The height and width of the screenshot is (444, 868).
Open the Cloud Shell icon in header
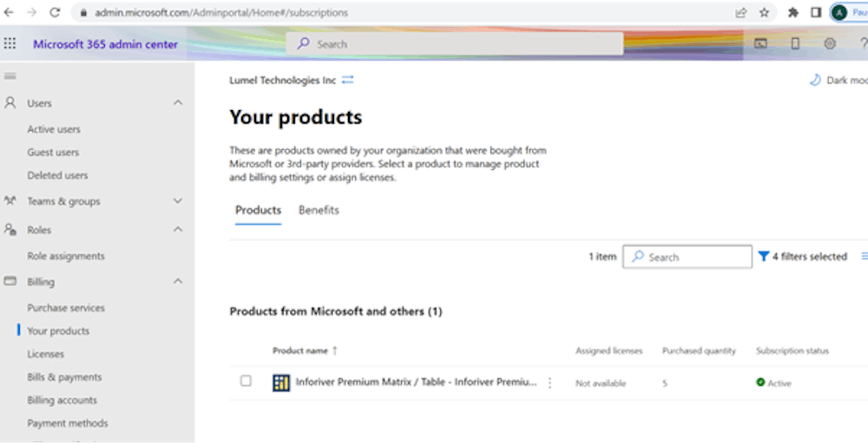pyautogui.click(x=760, y=43)
